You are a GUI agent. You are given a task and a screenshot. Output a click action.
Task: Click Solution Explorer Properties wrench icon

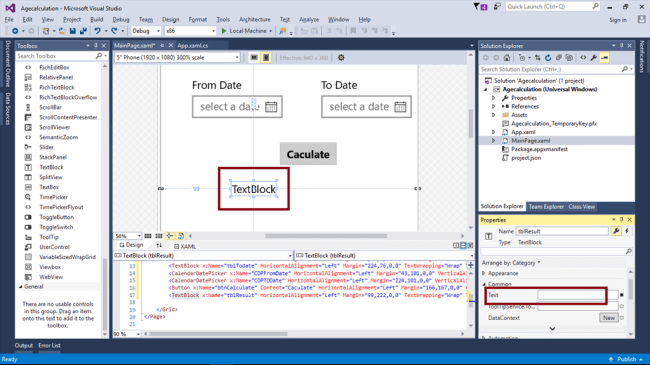(594, 58)
